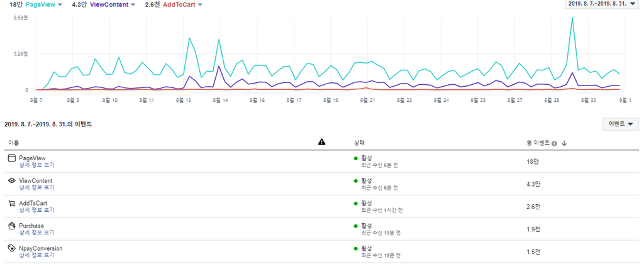Click the ViewContent eye icon
Viewport: 644px width, 264px height.
11,180
